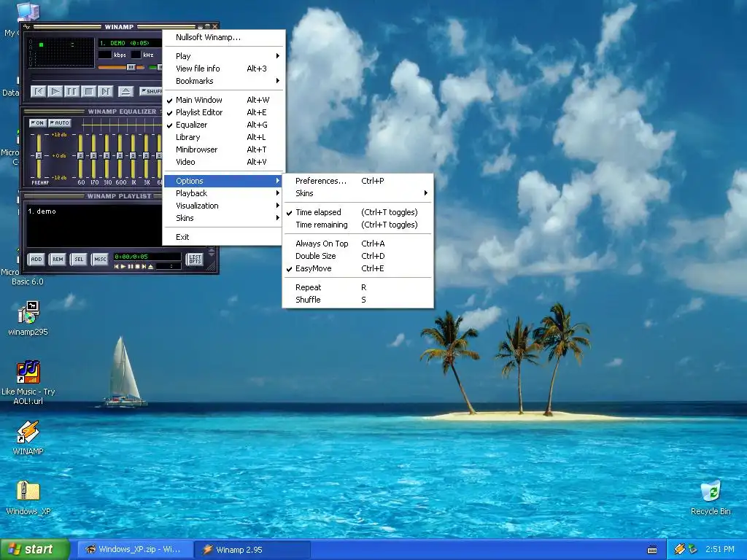747x560 pixels.
Task: Pause the track in Winamp's main window
Action: pyautogui.click(x=72, y=91)
